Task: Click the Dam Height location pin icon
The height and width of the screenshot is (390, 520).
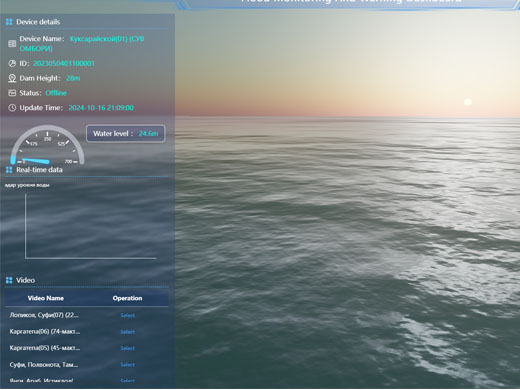Action: (x=12, y=78)
